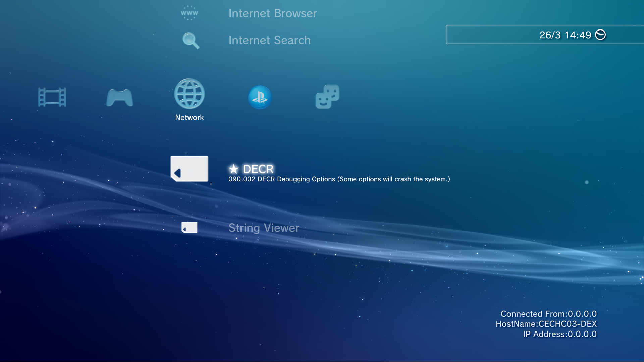Select the Game controller category icon
644x362 pixels.
[x=120, y=98]
